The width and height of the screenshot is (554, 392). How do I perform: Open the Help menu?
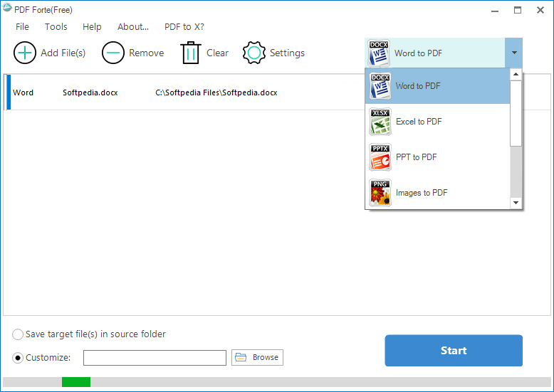tap(92, 27)
